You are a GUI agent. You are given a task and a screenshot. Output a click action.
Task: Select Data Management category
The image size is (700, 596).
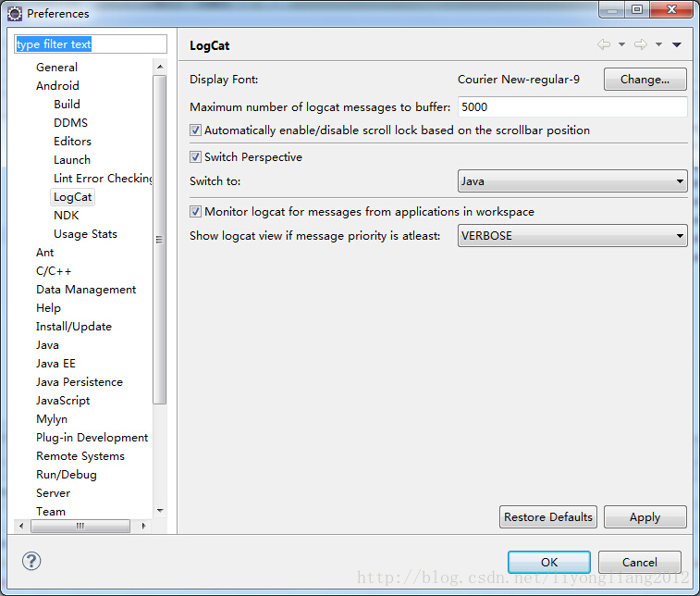coord(86,290)
